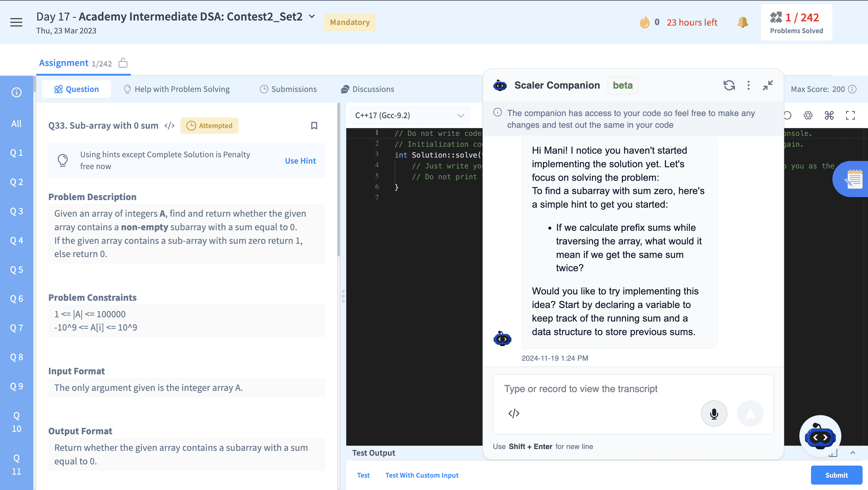Screen dimensions: 868x490
Task: Select question Q 5 in the sidebar
Action: (x=17, y=269)
